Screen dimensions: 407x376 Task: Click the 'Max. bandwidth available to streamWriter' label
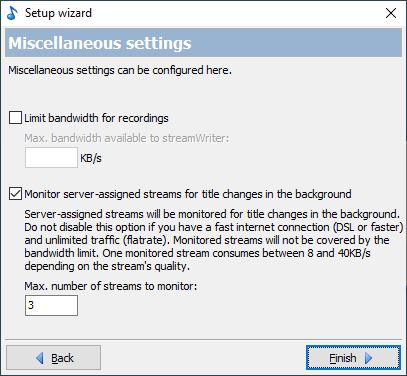point(127,138)
